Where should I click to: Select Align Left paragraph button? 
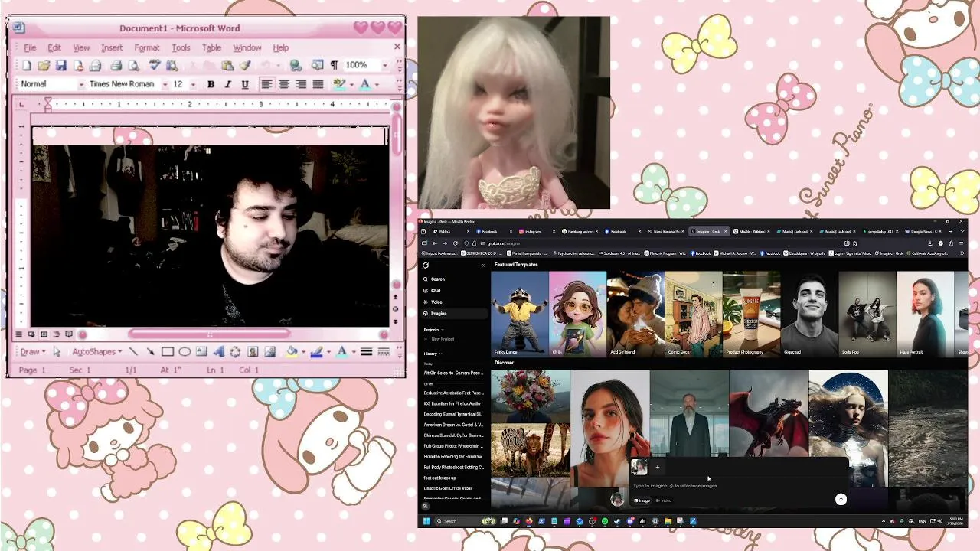[x=266, y=84]
